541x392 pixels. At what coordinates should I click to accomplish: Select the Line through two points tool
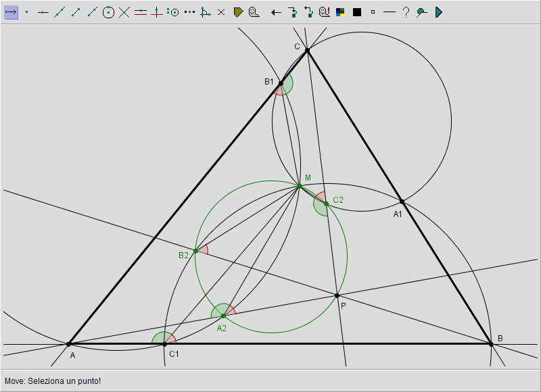coord(60,12)
